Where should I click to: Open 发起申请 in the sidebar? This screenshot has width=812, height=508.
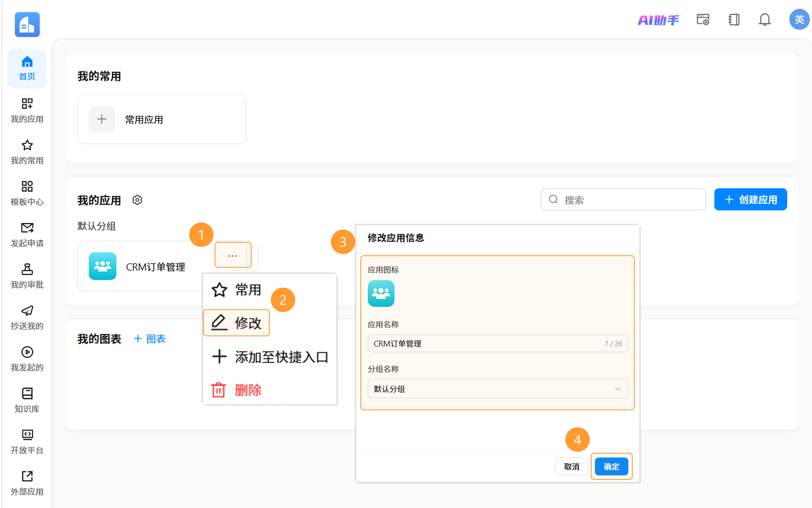tap(27, 235)
